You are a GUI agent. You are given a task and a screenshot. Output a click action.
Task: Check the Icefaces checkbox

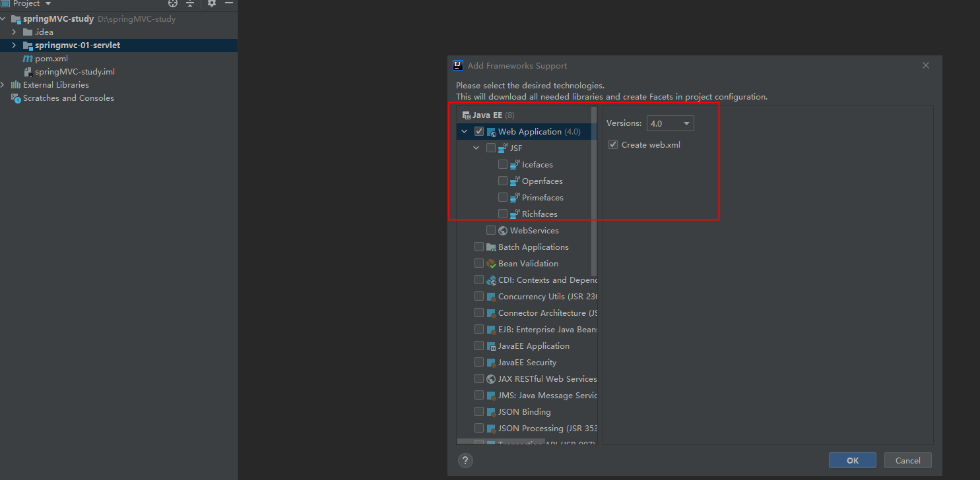pyautogui.click(x=503, y=165)
